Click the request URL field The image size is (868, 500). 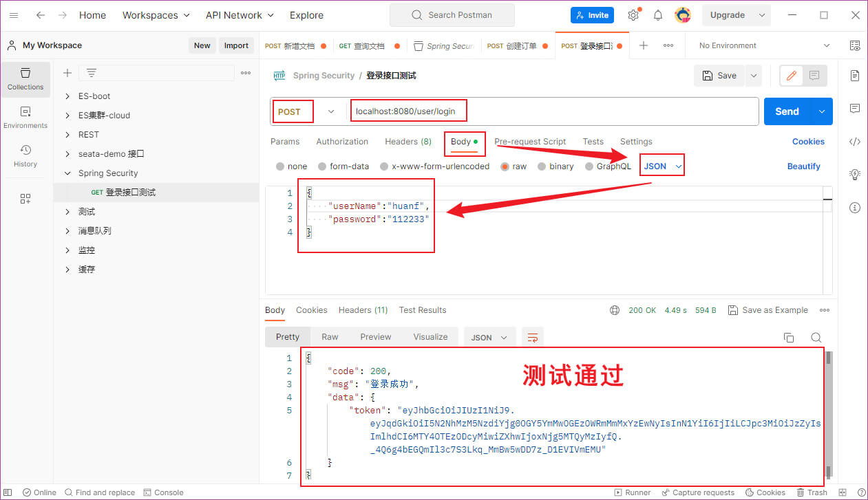tap(553, 111)
